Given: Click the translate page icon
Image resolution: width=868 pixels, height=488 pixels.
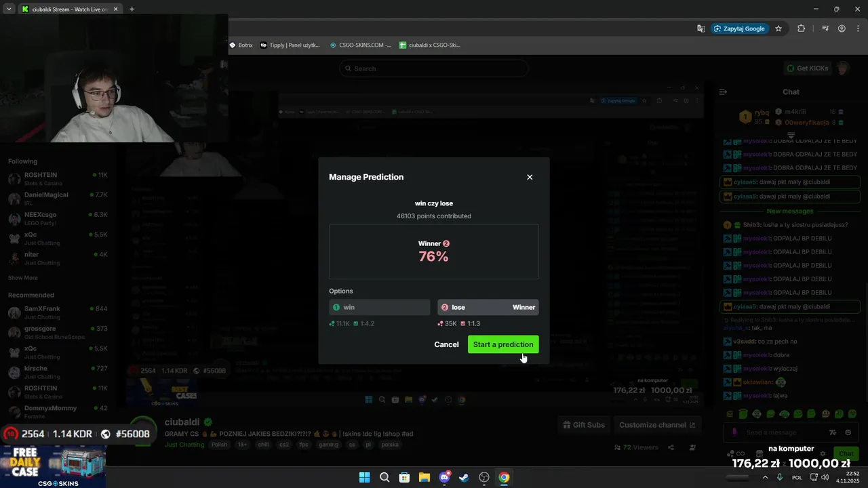Looking at the screenshot, I should 701,28.
